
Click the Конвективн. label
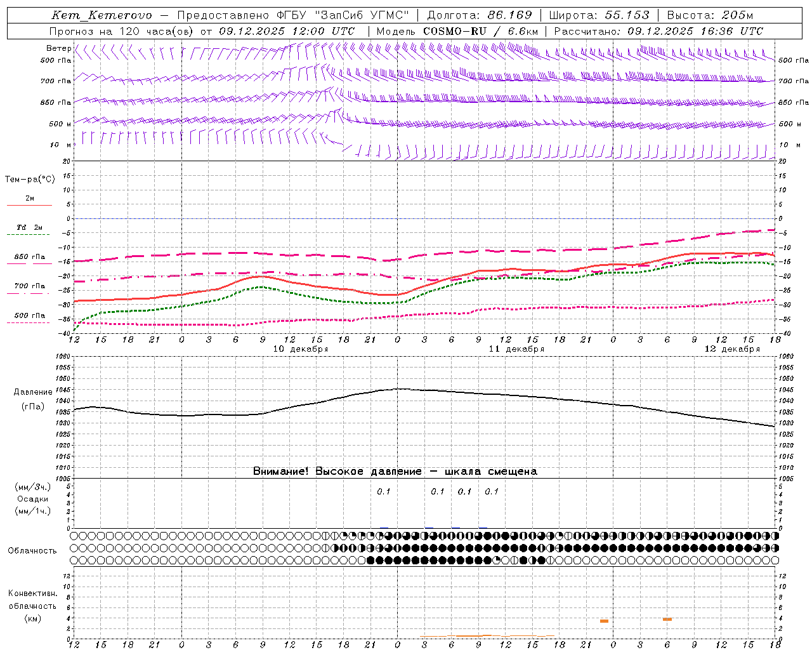click(33, 594)
